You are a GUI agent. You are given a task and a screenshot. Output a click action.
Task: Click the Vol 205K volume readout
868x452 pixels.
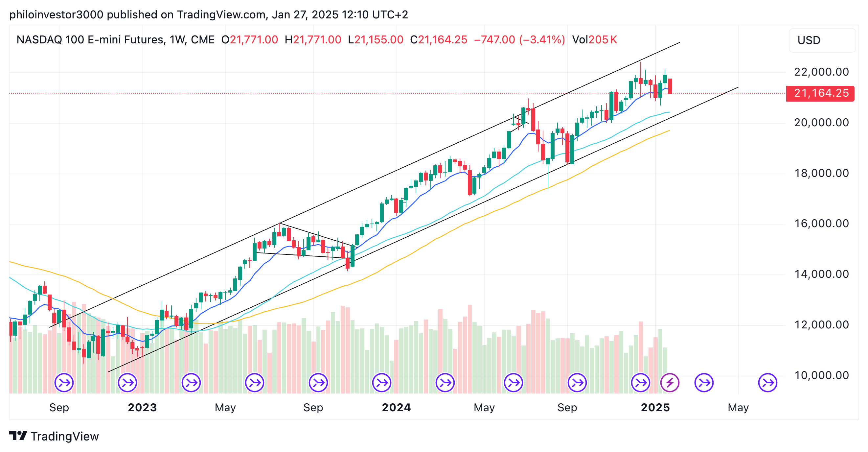(x=594, y=40)
